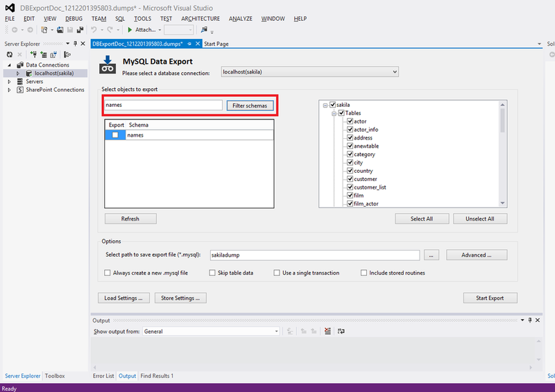
Task: Enable Use a single transaction
Action: pyautogui.click(x=277, y=273)
